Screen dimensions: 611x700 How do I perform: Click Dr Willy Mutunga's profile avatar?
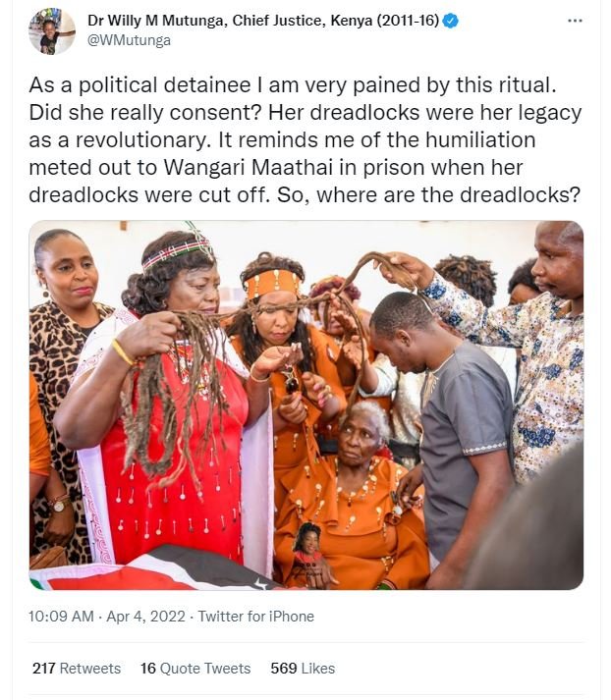point(52,31)
